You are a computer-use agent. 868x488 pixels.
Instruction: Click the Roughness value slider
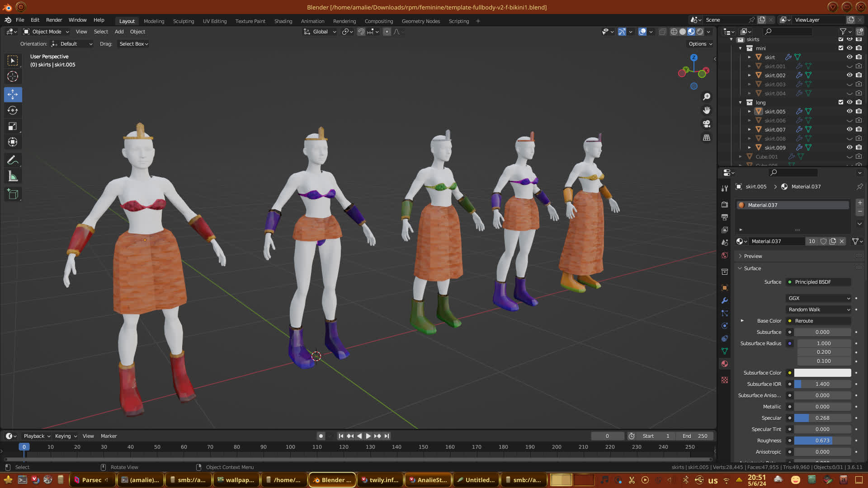(822, 441)
